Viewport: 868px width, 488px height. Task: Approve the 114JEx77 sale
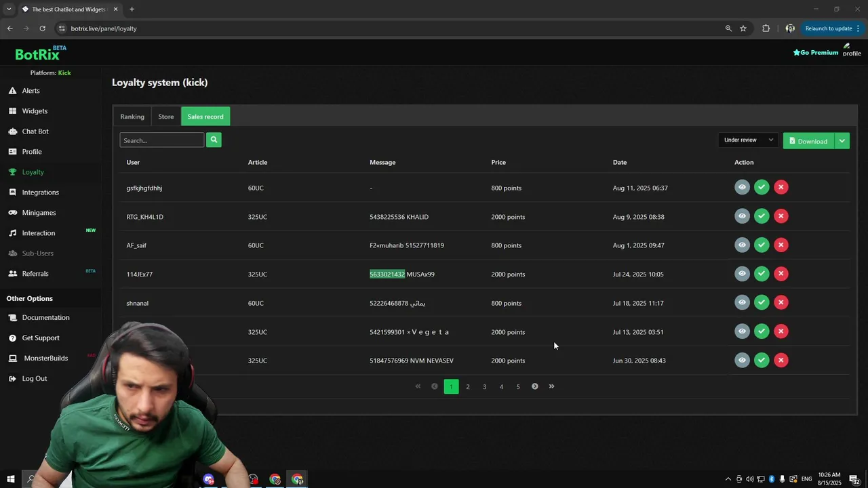click(762, 274)
